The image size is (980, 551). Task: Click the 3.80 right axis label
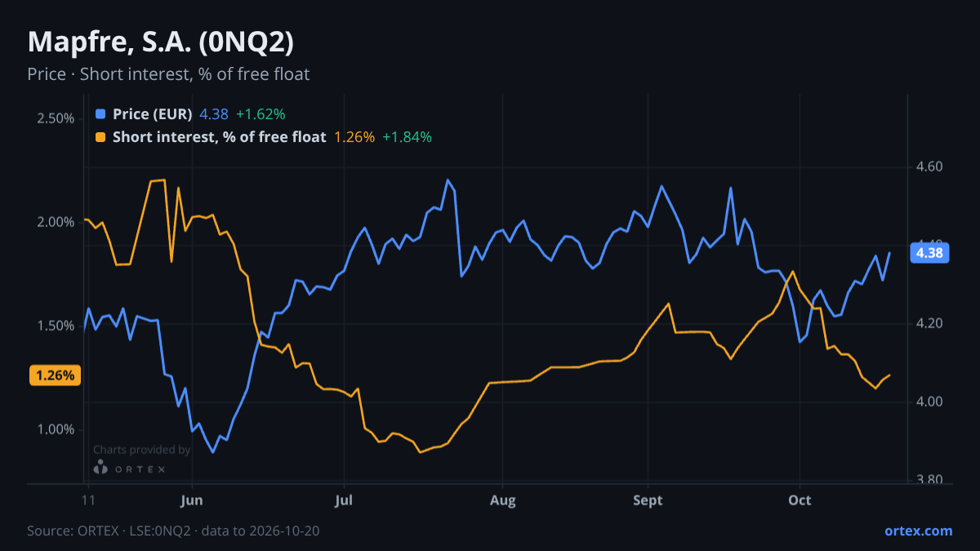[x=930, y=480]
